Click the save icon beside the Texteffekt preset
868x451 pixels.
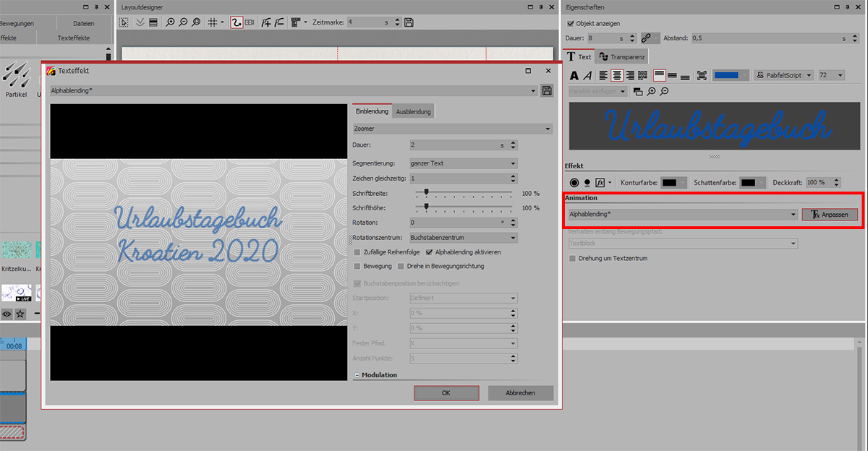pyautogui.click(x=548, y=90)
